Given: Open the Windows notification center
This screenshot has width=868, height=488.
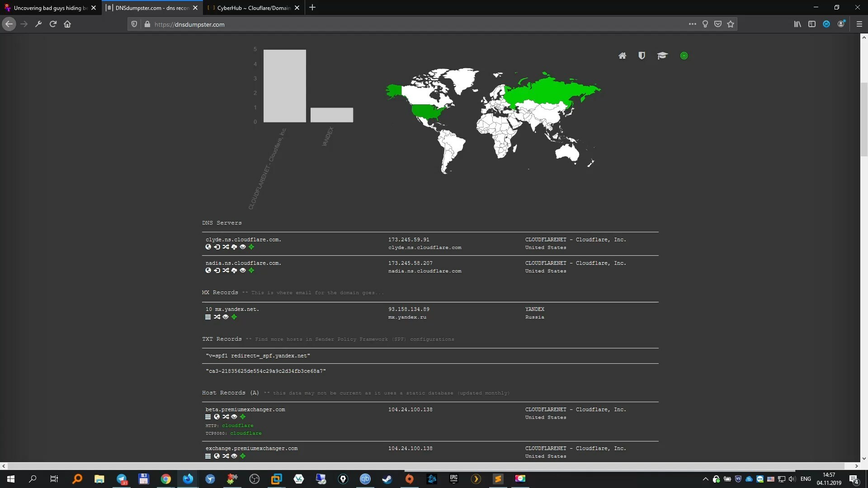Looking at the screenshot, I should click(854, 479).
